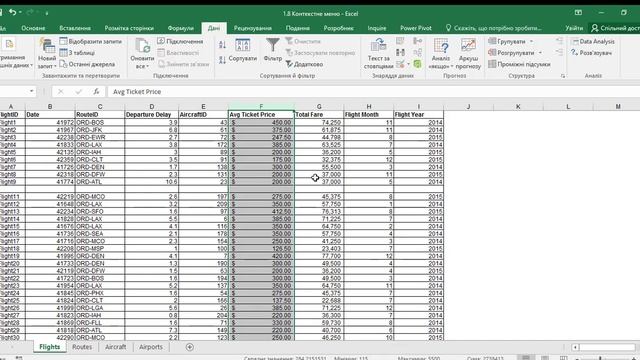Switch to the Airports sheet tab
The height and width of the screenshot is (360, 640).
[151, 347]
